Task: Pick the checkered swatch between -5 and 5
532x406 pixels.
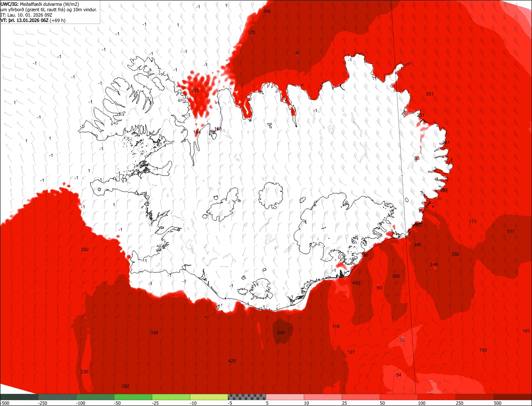Action: 247,397
